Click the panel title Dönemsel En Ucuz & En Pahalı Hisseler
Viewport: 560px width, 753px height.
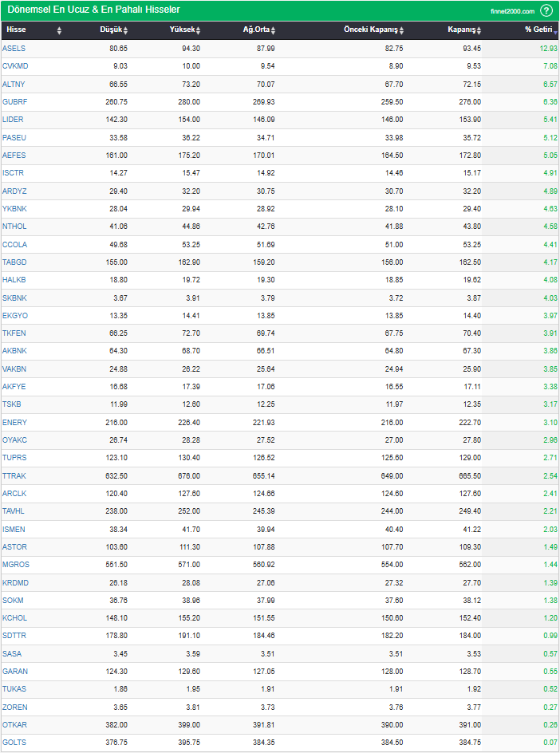click(x=93, y=10)
